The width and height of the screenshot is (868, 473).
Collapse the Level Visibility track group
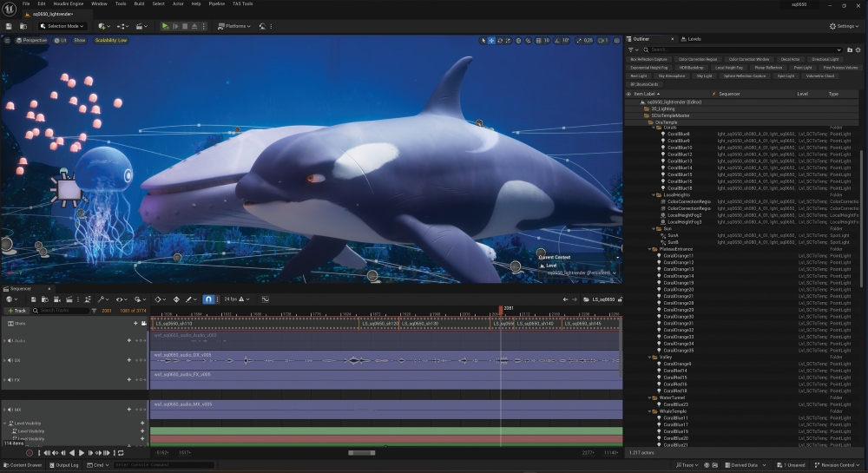pos(5,424)
